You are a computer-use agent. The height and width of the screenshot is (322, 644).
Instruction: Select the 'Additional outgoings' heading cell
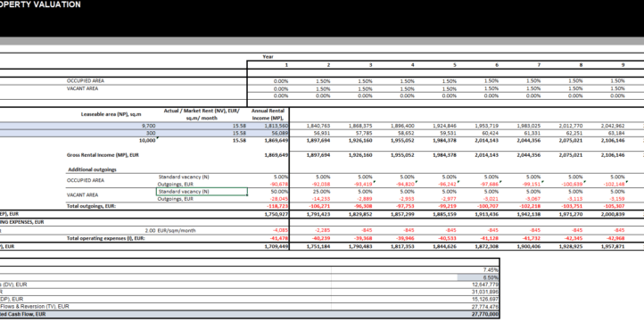[x=93, y=169]
